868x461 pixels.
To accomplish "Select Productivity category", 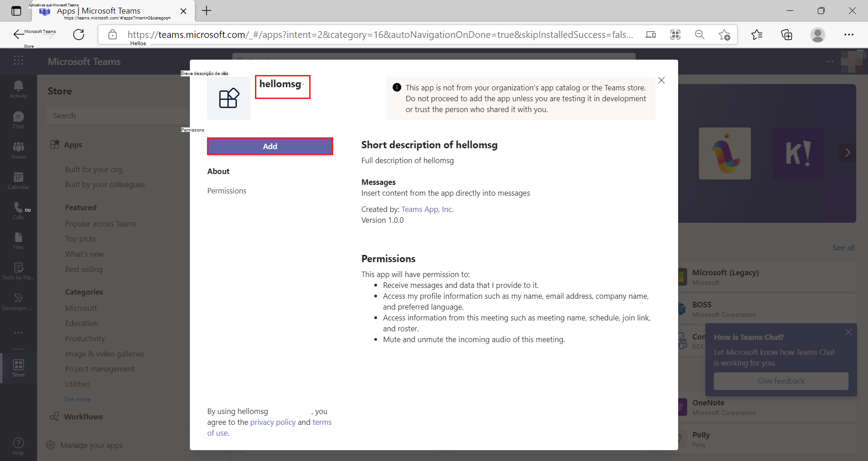I will pos(85,339).
